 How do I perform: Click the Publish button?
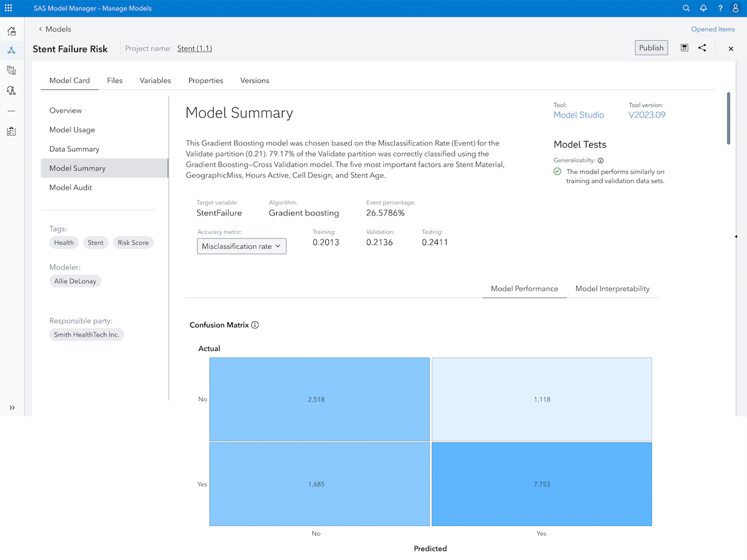[x=651, y=48]
